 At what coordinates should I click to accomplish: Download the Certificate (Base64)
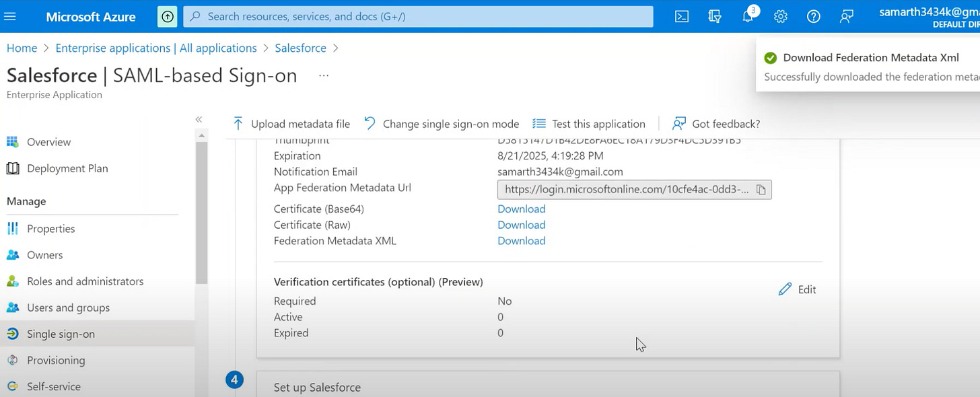pos(521,209)
